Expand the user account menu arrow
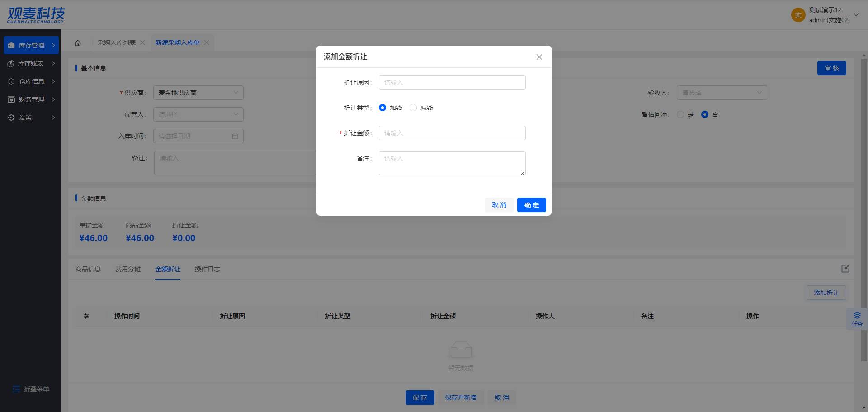This screenshot has height=412, width=868. click(x=856, y=15)
